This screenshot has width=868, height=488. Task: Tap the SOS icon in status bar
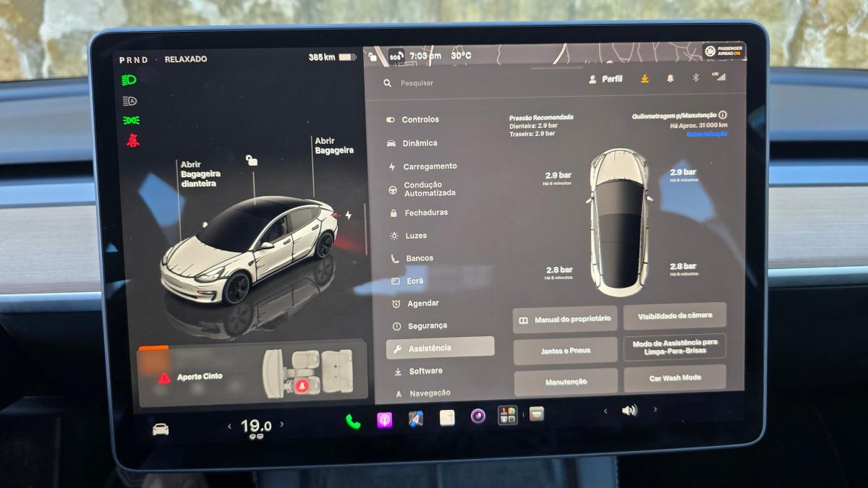(x=396, y=56)
